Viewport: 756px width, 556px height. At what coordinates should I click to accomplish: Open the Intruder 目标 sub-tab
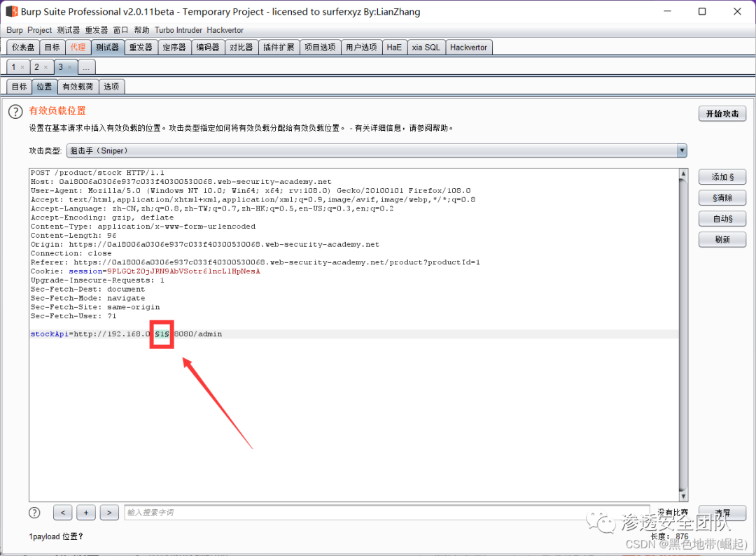pos(20,87)
